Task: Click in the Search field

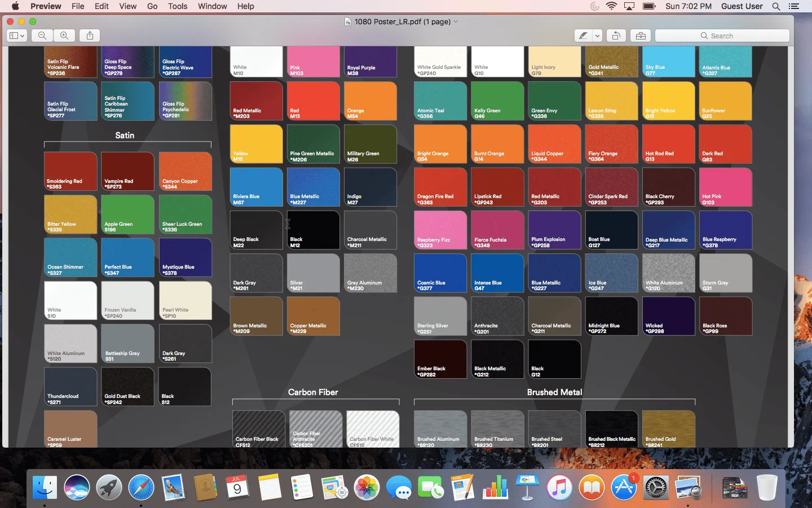Action: 722,36
